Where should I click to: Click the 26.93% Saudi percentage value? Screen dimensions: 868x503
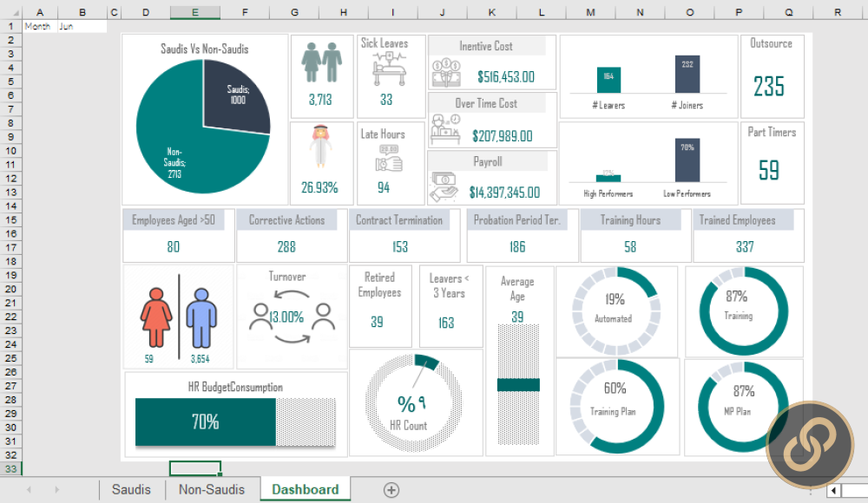click(319, 187)
